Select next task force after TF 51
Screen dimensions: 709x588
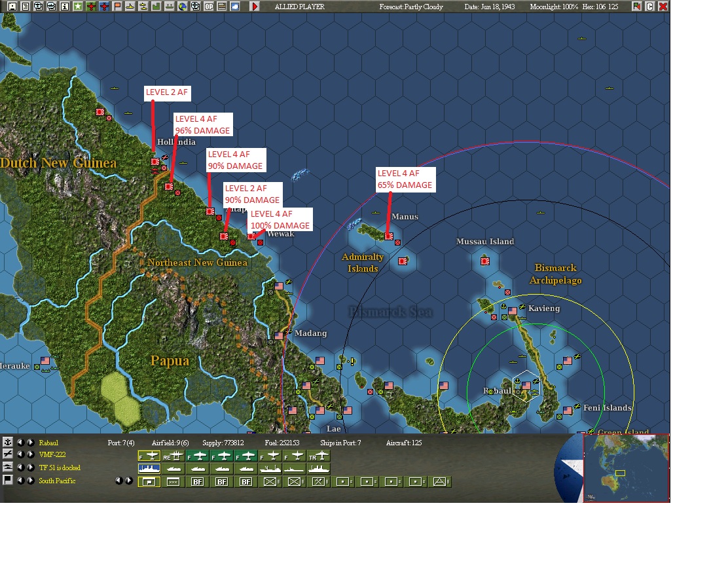(30, 468)
